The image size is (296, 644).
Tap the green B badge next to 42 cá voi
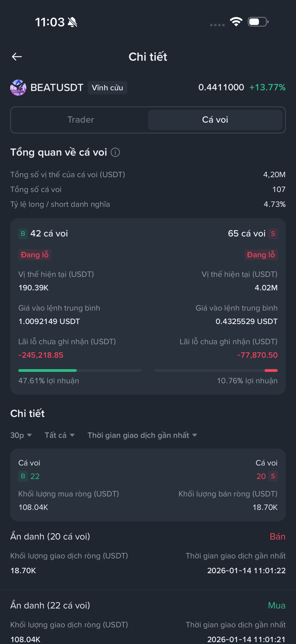[x=23, y=234]
